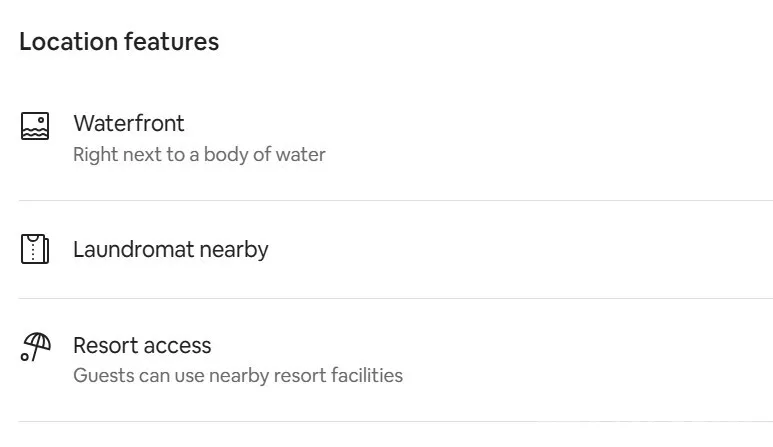The image size is (773, 447).
Task: Click the divider line below Laundromat nearby
Action: [x=395, y=298]
